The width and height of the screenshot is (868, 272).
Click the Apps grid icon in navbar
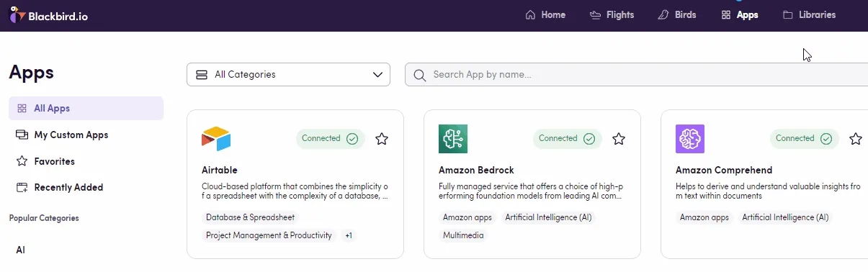point(726,14)
